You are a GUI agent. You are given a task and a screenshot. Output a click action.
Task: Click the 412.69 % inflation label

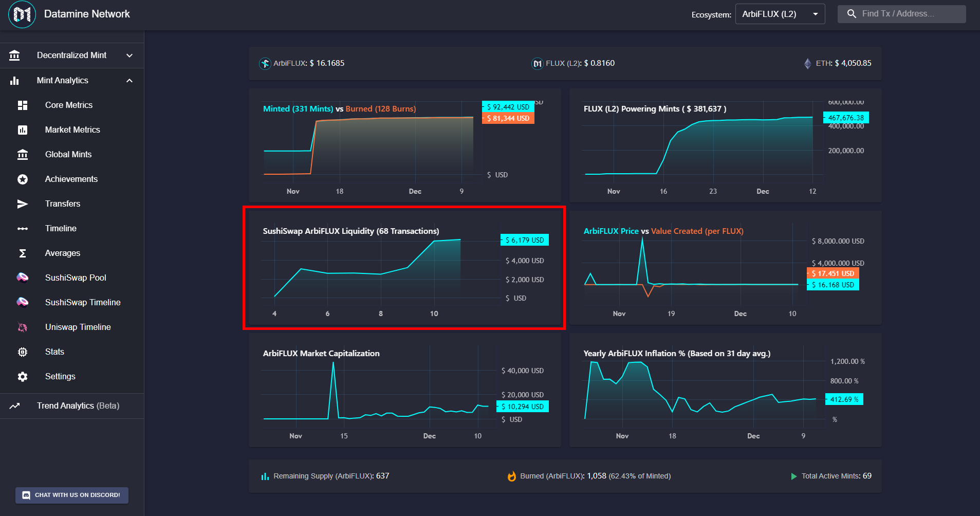click(844, 399)
